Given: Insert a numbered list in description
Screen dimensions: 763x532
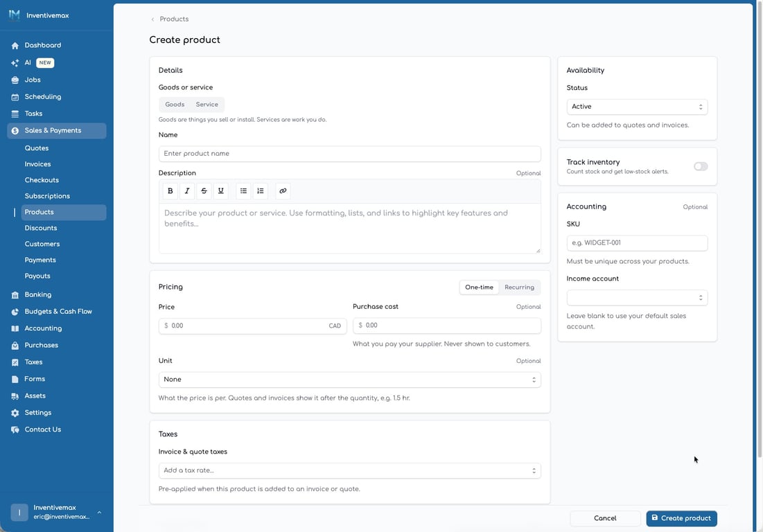Looking at the screenshot, I should pyautogui.click(x=261, y=191).
